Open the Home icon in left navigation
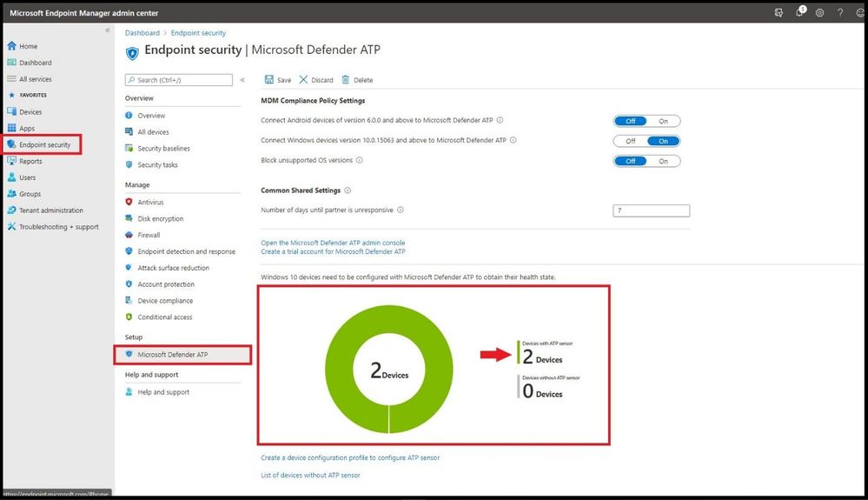 tap(11, 46)
